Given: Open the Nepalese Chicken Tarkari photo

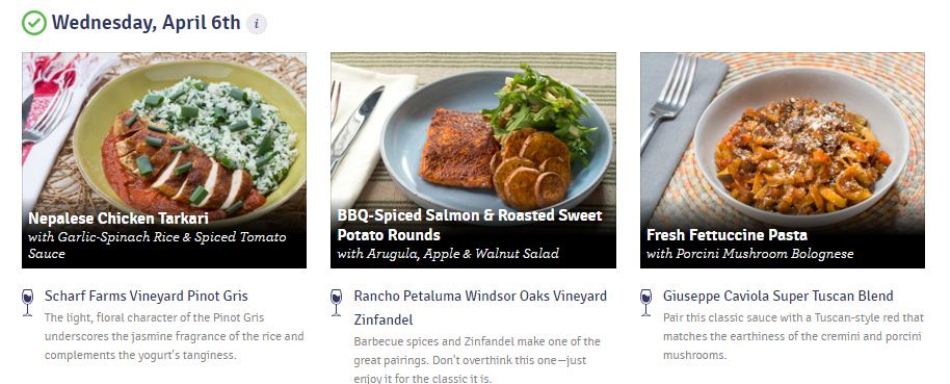Looking at the screenshot, I should 164,160.
